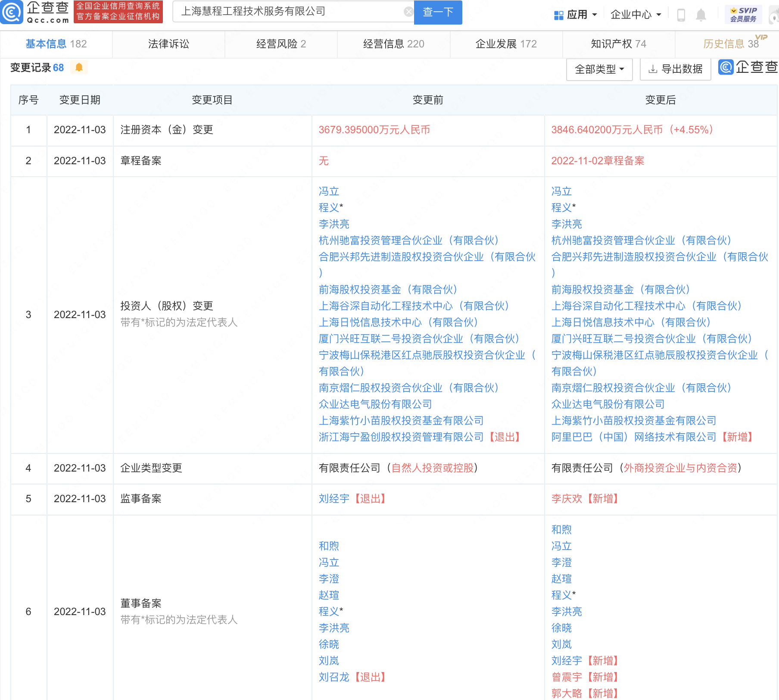The image size is (779, 700).
Task: Open 李庆欢 supervisor link
Action: [x=567, y=499]
